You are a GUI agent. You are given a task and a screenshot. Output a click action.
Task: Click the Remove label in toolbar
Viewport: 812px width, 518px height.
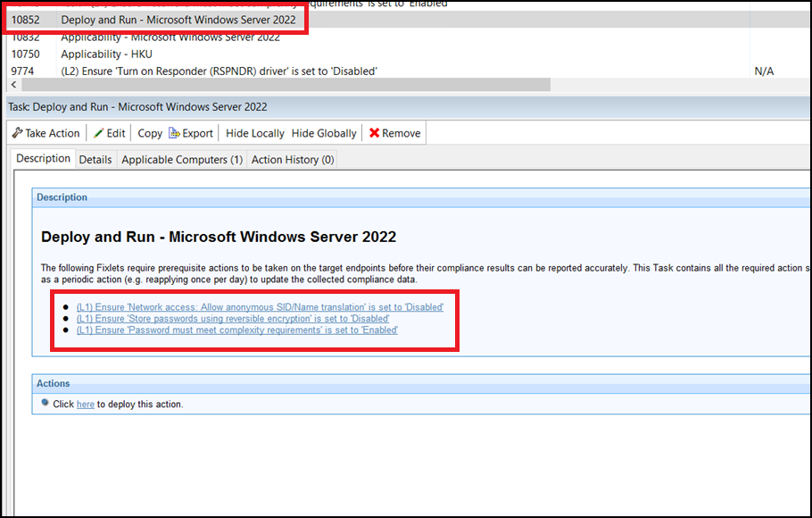click(401, 133)
